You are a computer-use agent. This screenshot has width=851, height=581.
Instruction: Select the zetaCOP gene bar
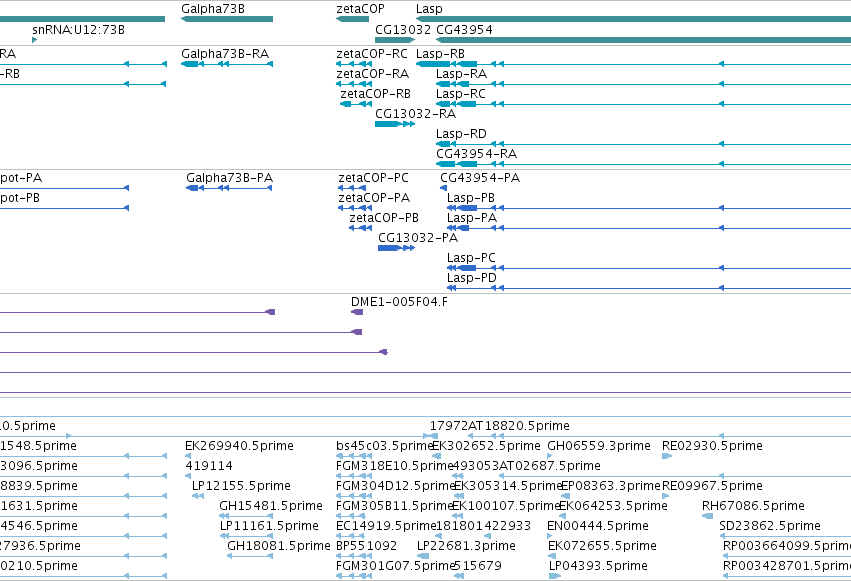352,19
